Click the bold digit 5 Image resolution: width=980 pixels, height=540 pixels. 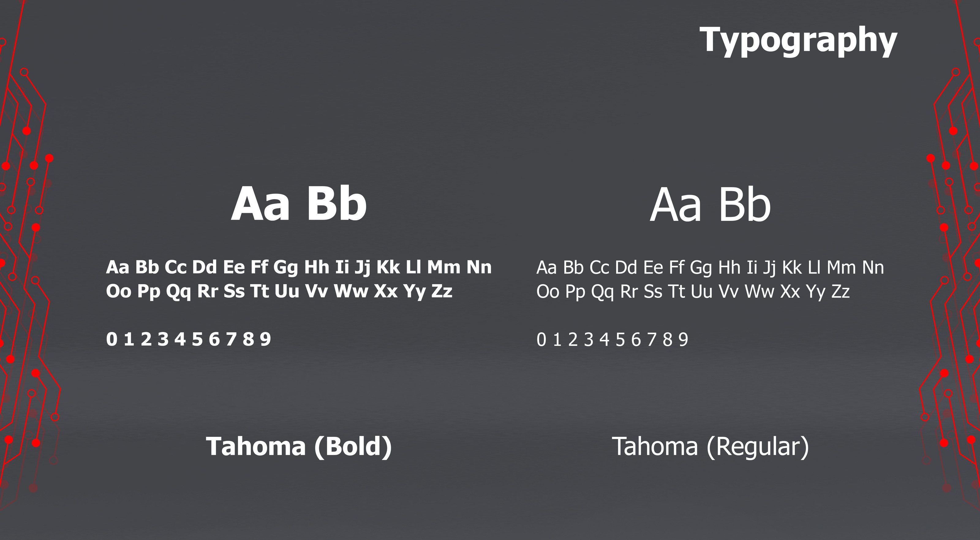click(x=197, y=339)
